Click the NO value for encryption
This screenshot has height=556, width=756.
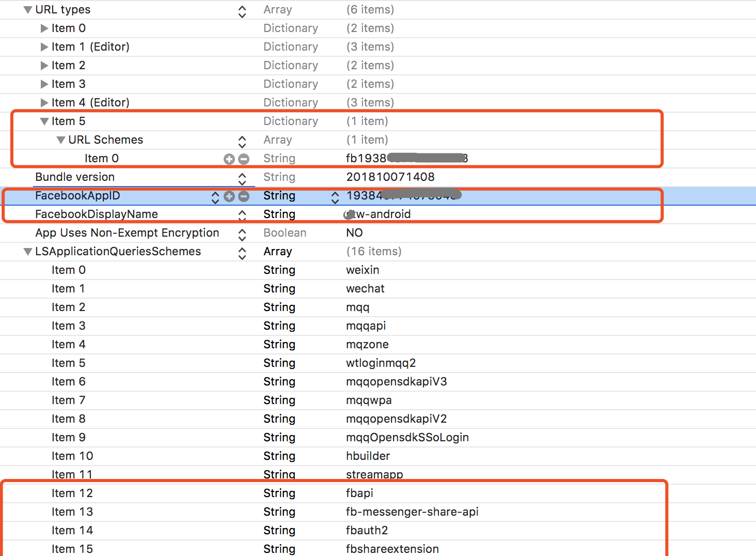(354, 233)
